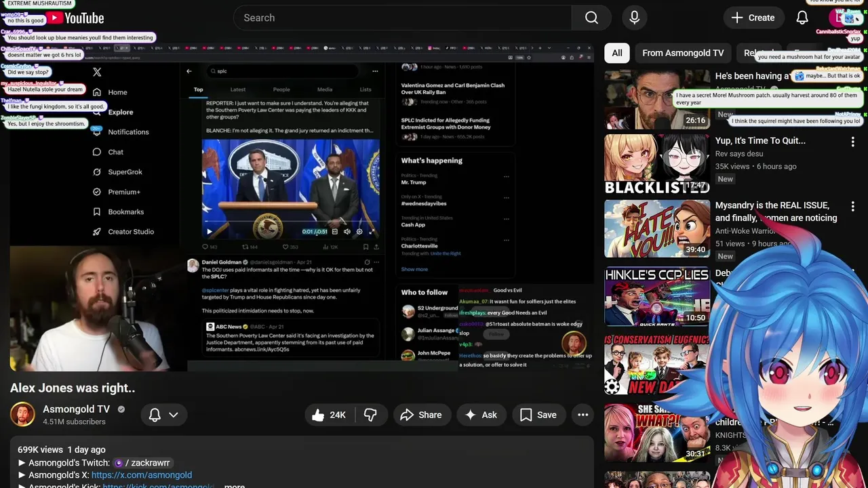Open options for Yup, It's Time To Quit

(x=852, y=142)
